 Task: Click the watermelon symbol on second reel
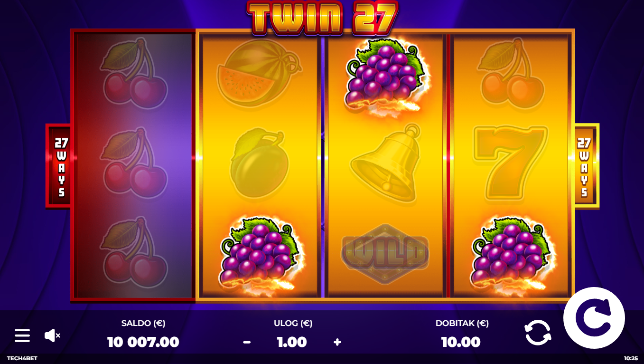(x=259, y=73)
